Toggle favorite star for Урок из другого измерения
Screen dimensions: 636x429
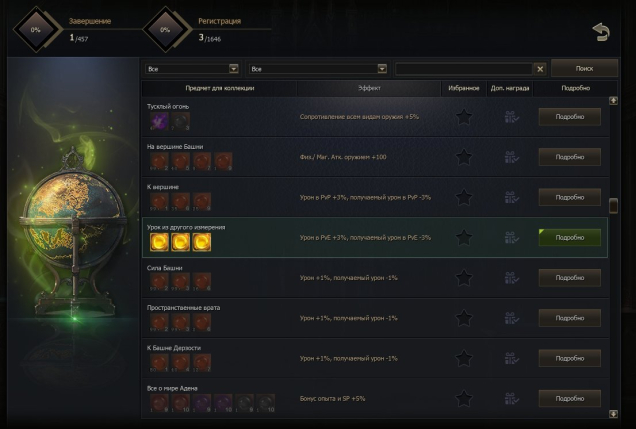point(464,238)
